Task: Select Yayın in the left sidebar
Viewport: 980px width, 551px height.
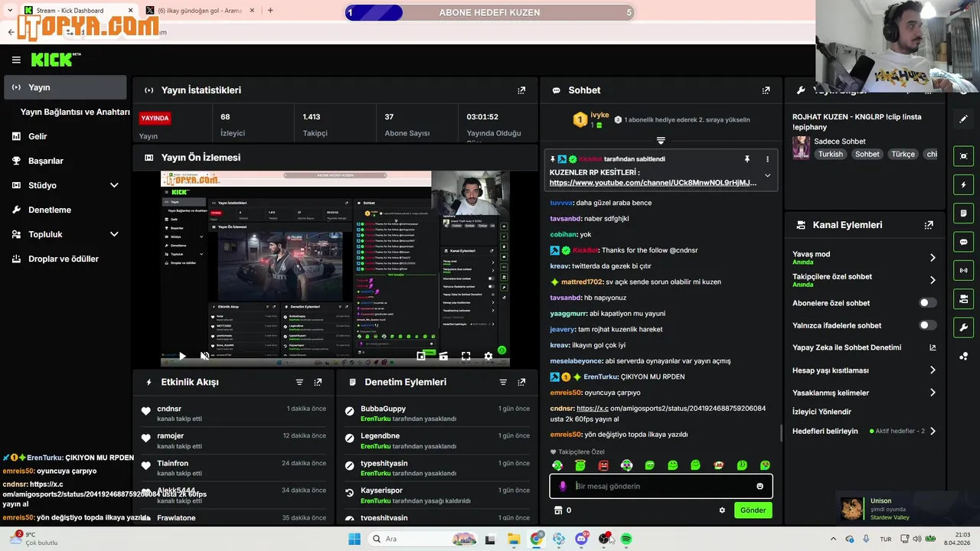Action: click(x=65, y=87)
